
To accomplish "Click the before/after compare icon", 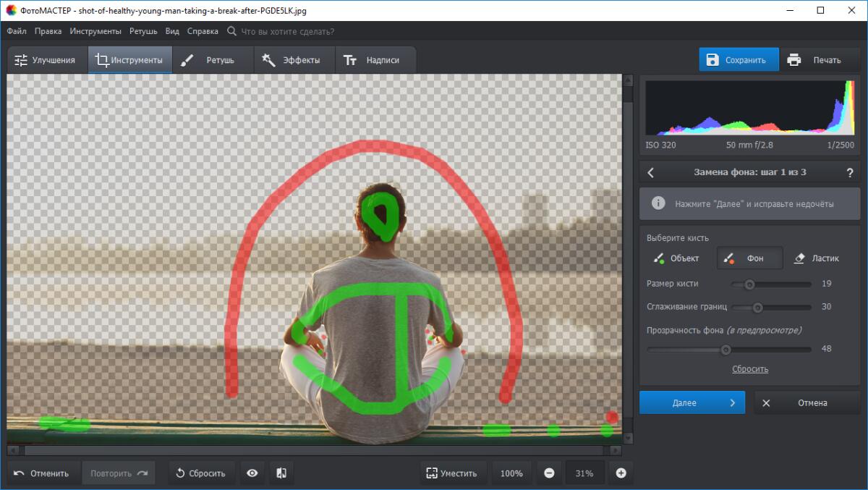I will [x=281, y=473].
